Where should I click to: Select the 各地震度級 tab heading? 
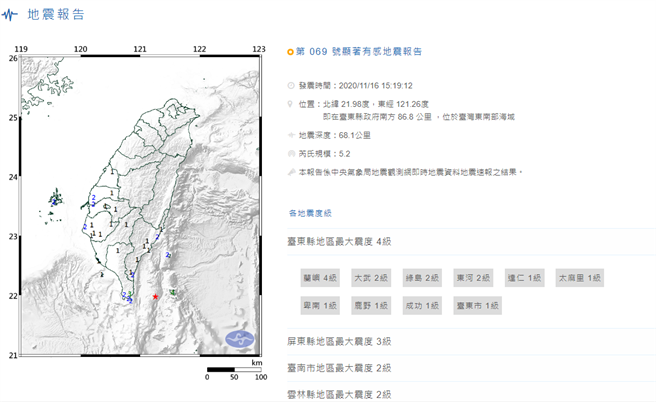click(x=310, y=214)
